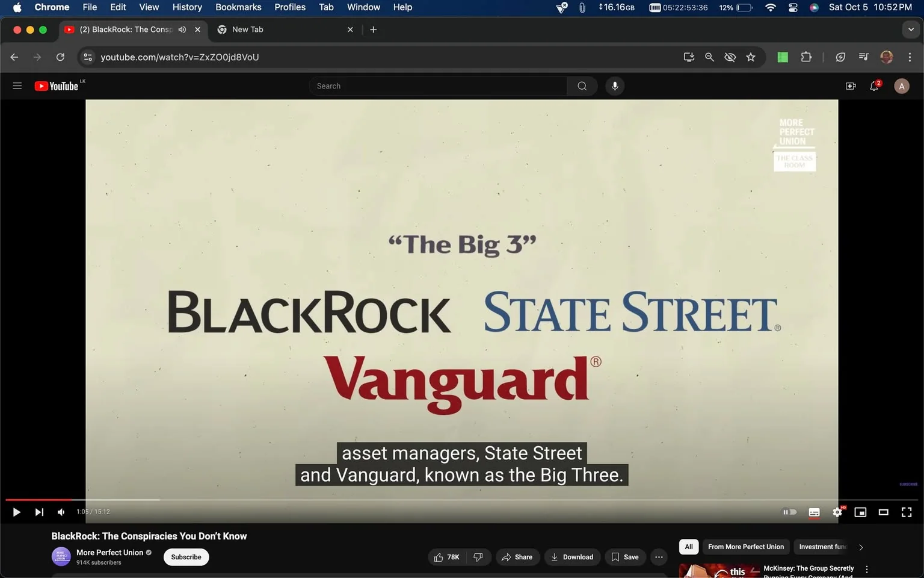
Task: Toggle the crossed-eye icon in address bar
Action: tap(730, 57)
